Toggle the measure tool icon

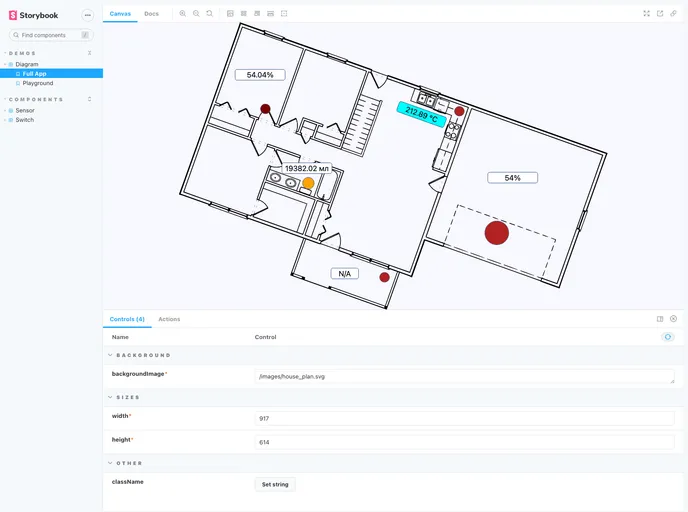point(271,14)
